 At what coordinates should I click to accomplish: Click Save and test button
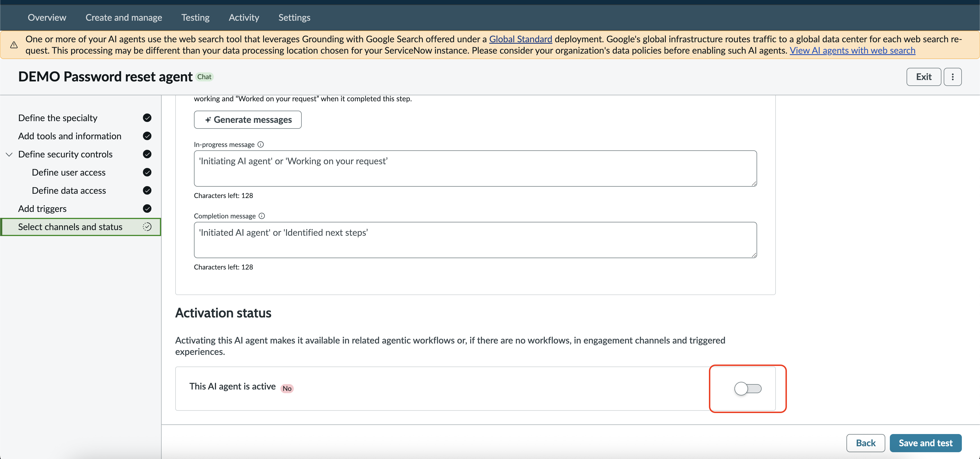(x=925, y=443)
